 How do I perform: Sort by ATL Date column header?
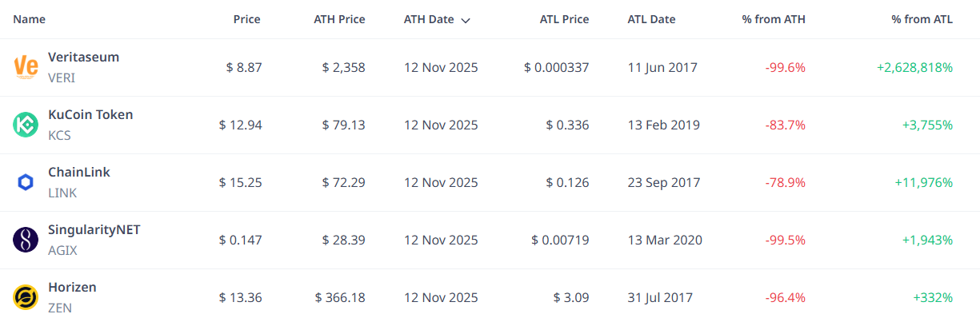click(651, 19)
